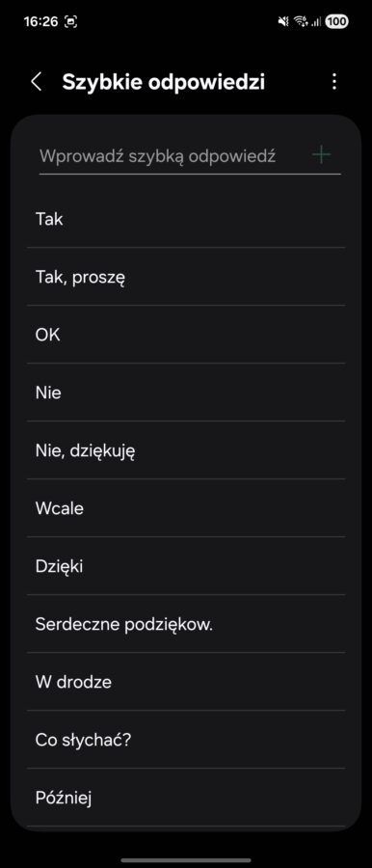372x868 pixels.
Task: Select the Tak quick reply
Action: pos(186,219)
